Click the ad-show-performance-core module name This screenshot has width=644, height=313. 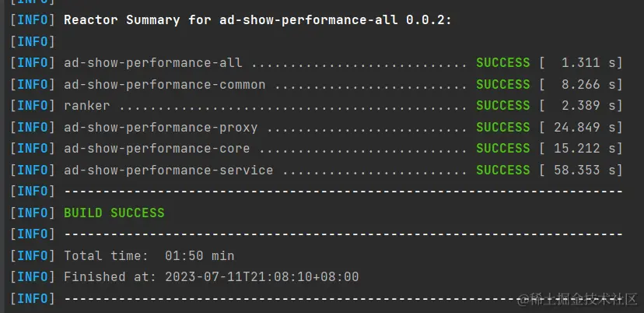coord(157,149)
